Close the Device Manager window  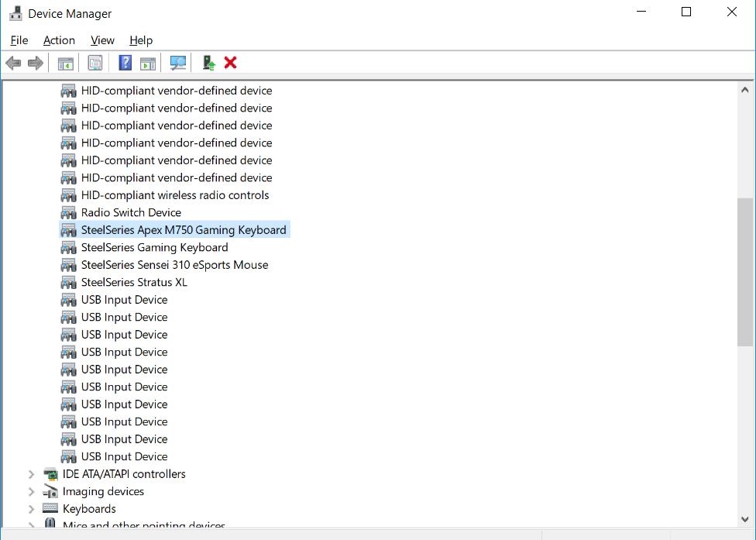[732, 12]
